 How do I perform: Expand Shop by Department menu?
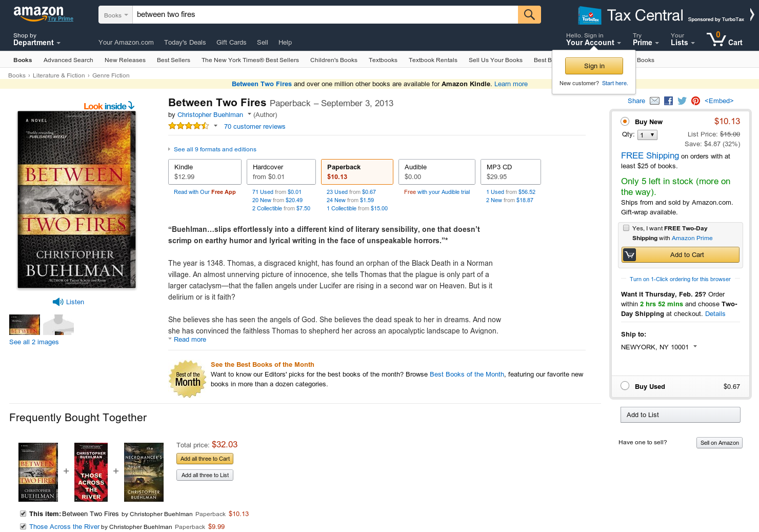[37, 40]
